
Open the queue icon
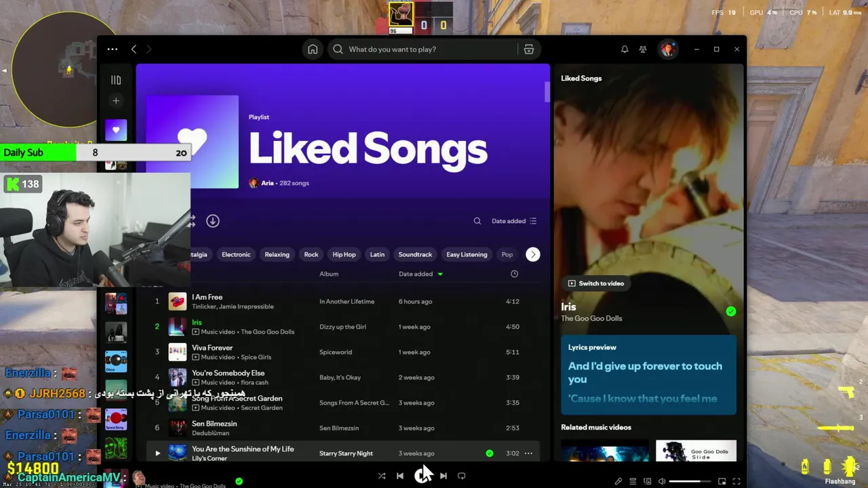633,481
